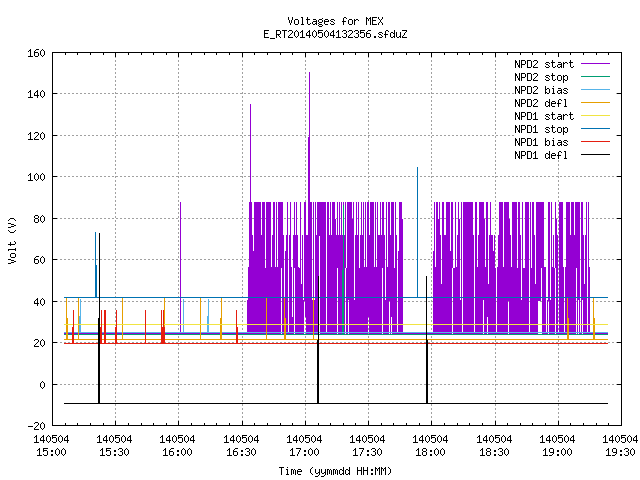This screenshot has height=480, width=640.
Task: Pick the purple line sample for NPD2 start
Action: click(x=595, y=64)
